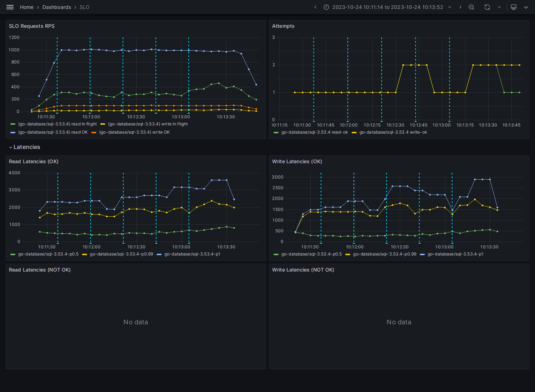Click green swatch of 'read In flight'

tap(13, 124)
